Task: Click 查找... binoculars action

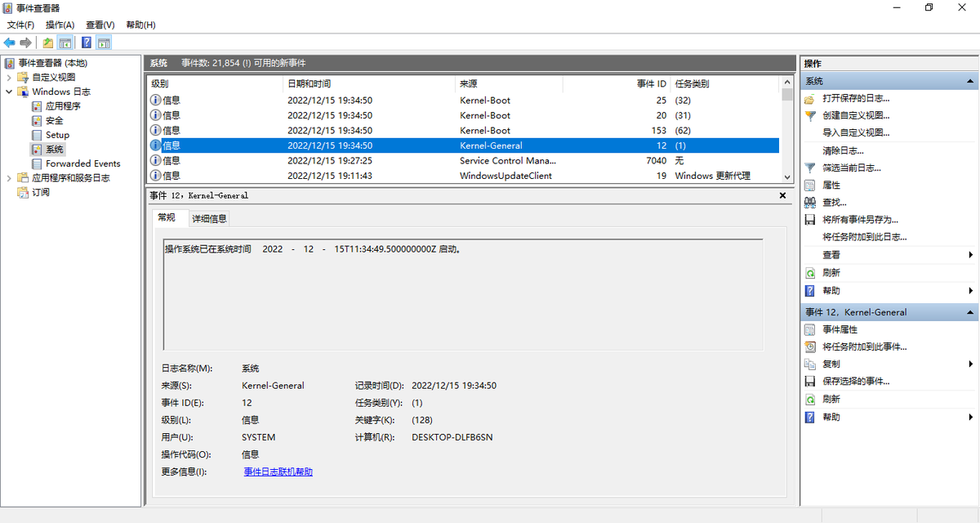Action: tap(835, 203)
